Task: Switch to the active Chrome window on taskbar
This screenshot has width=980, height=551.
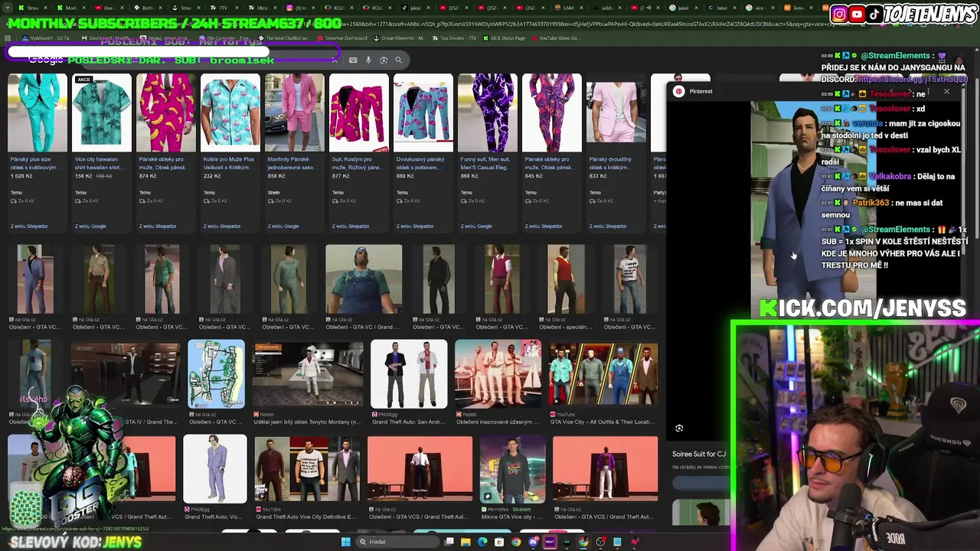Action: point(583,542)
